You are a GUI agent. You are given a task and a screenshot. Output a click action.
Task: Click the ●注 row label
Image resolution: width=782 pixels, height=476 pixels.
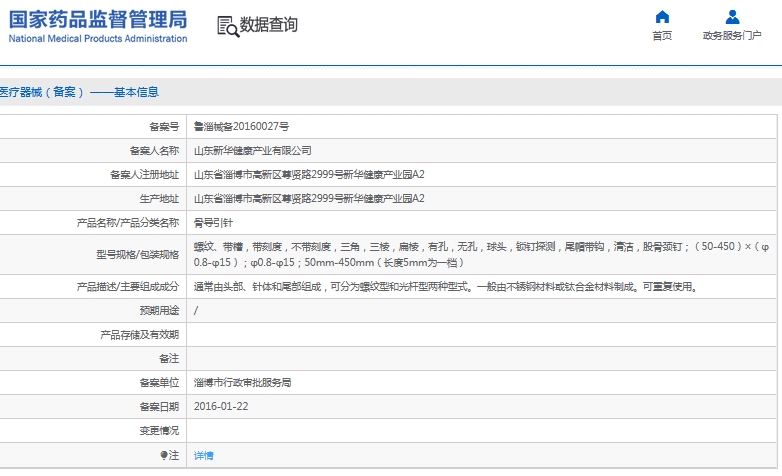click(x=170, y=455)
